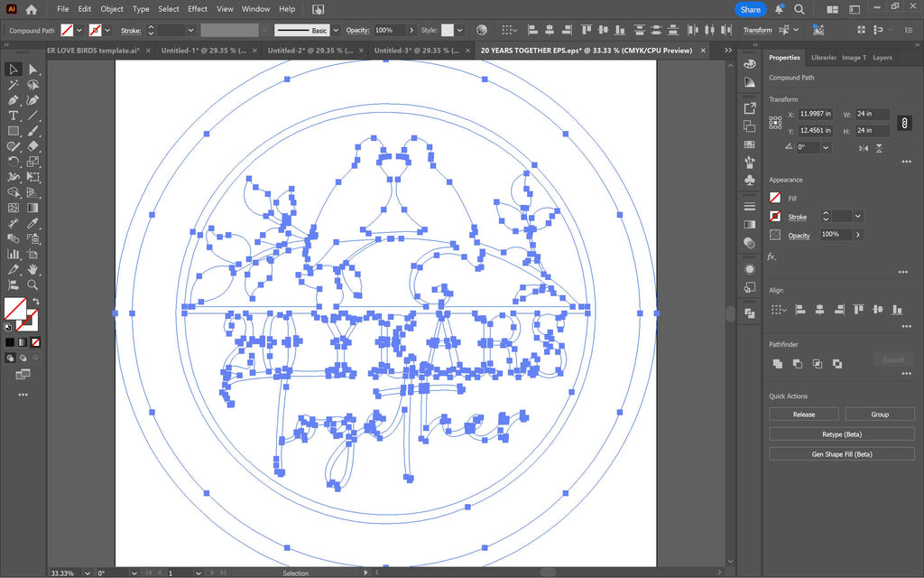Set toolbar color mode to Gradient
Screen dimensions: 924x578
pos(23,342)
